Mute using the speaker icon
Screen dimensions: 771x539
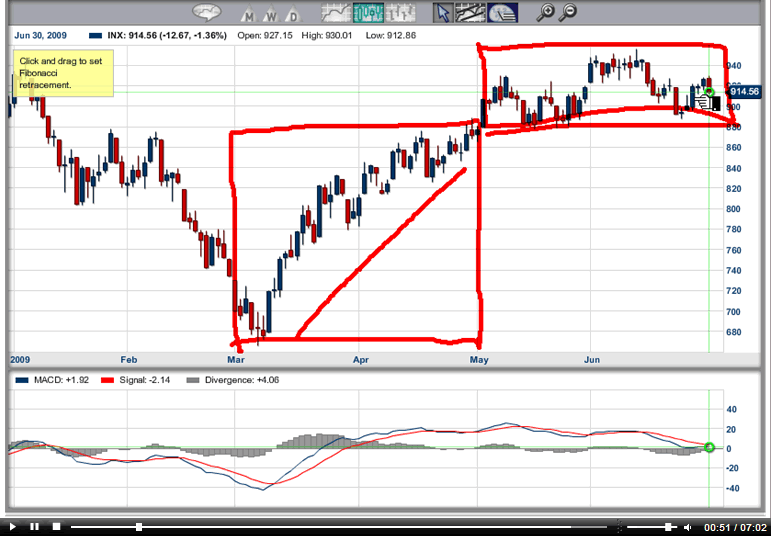point(687,526)
